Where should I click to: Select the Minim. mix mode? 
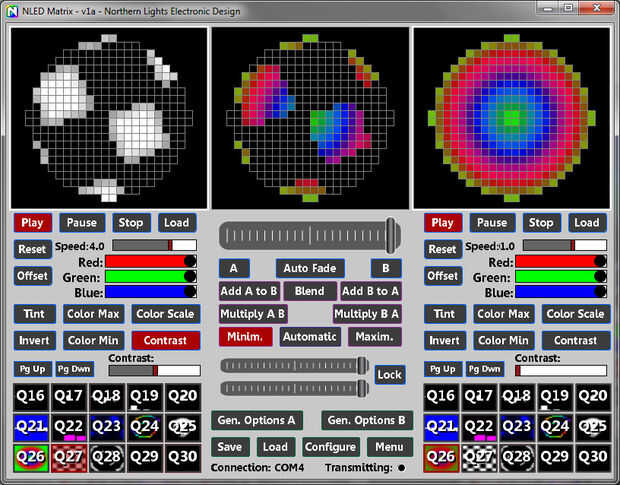[246, 337]
